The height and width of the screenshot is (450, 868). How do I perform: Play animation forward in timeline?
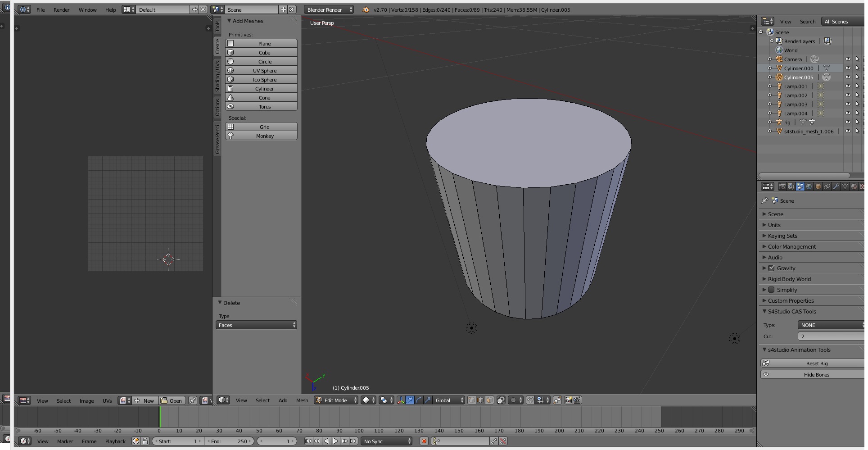335,441
